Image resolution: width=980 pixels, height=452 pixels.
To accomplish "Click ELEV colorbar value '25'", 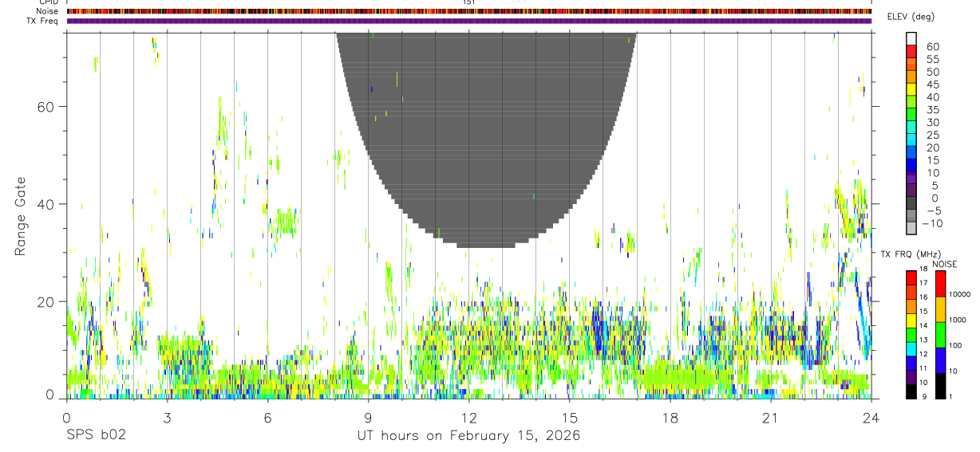I will [x=932, y=136].
